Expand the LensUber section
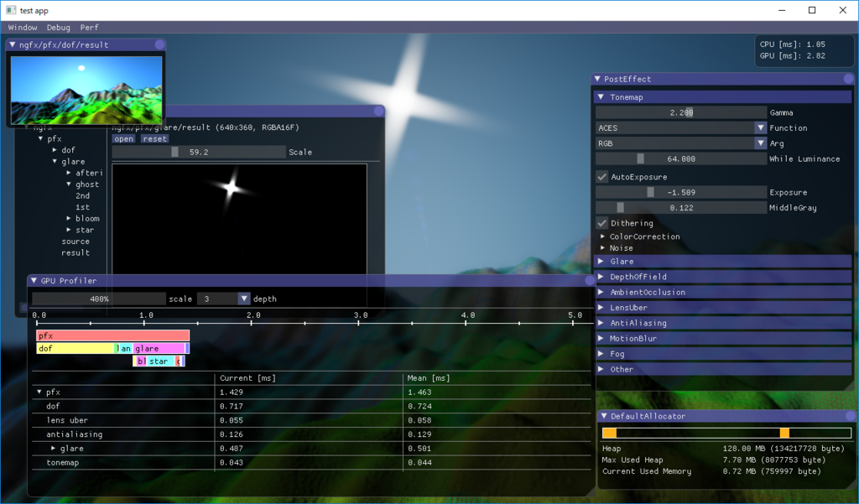The image size is (859, 504). point(722,307)
